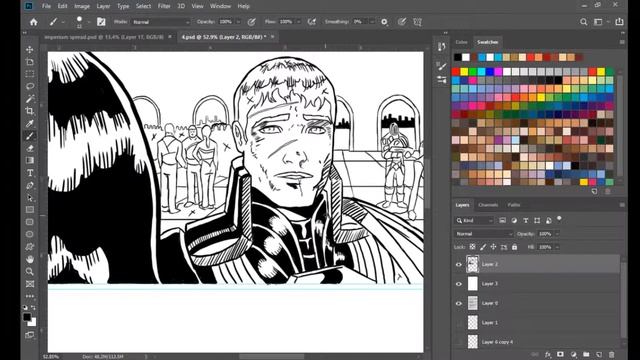Screen dimensions: 640x360
Task: Open the Filter menu
Action: pyautogui.click(x=164, y=6)
